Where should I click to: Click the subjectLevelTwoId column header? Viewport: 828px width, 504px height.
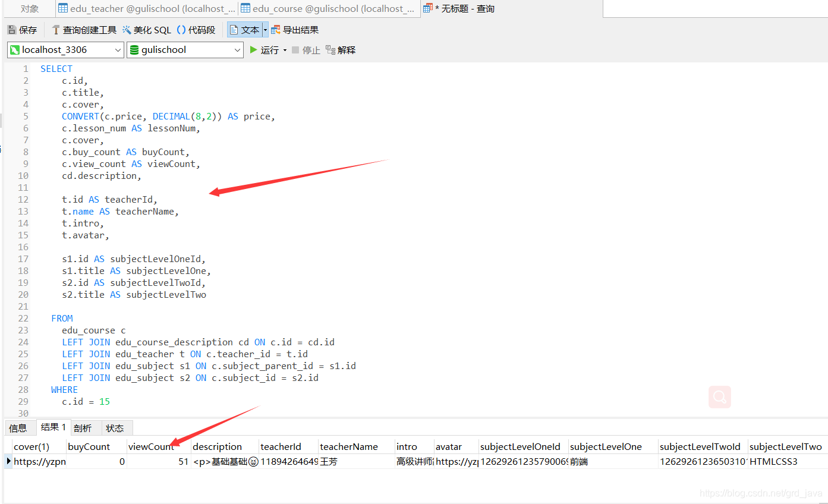point(703,446)
